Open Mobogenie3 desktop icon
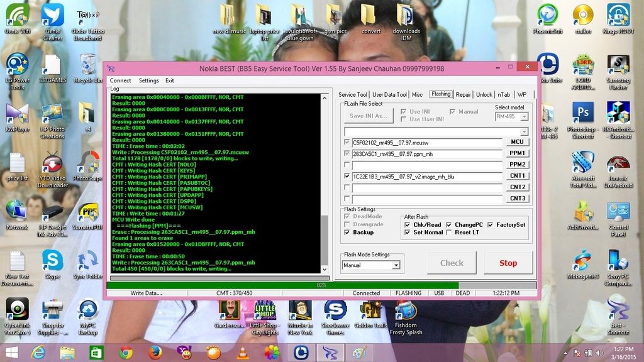This screenshot has width=644, height=362. click(582, 261)
